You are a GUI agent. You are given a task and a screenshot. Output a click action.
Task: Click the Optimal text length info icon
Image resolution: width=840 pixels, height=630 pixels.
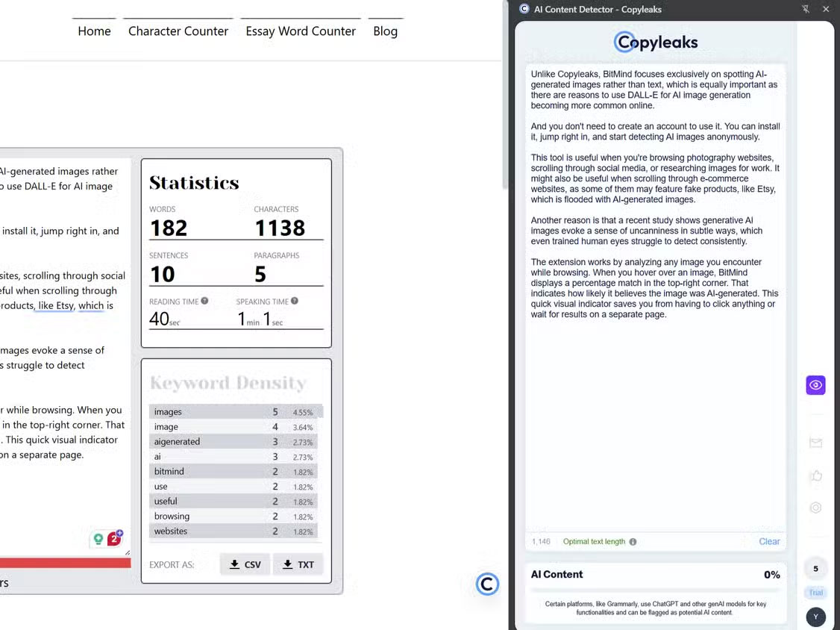click(x=633, y=541)
